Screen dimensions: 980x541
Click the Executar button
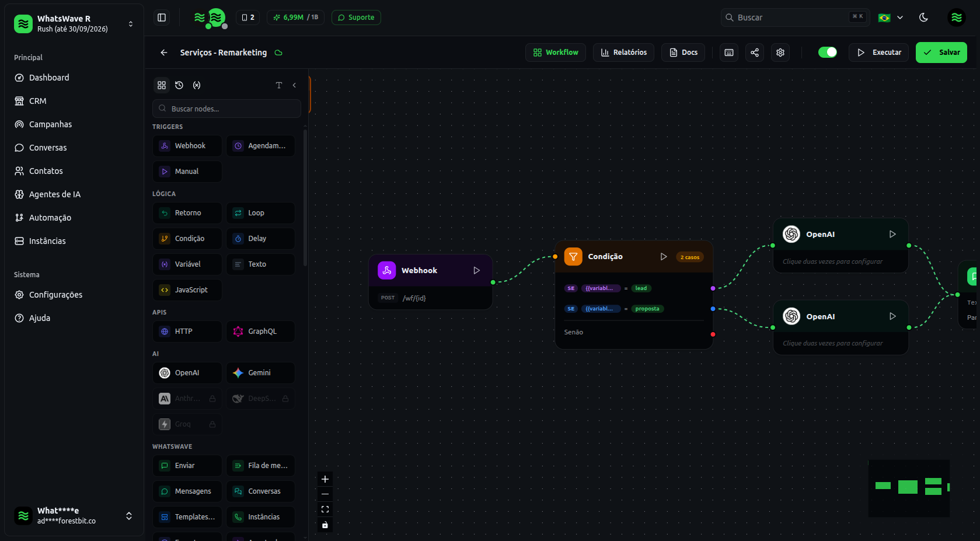878,53
